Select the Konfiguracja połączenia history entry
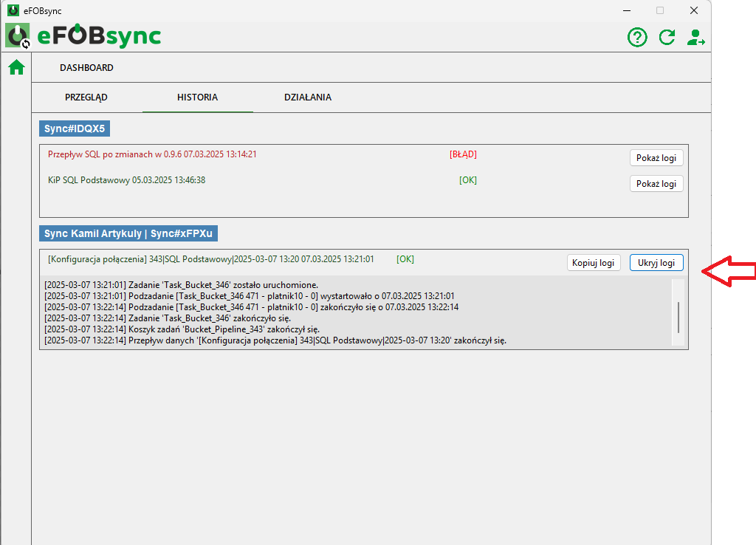This screenshot has width=756, height=545. click(210, 259)
